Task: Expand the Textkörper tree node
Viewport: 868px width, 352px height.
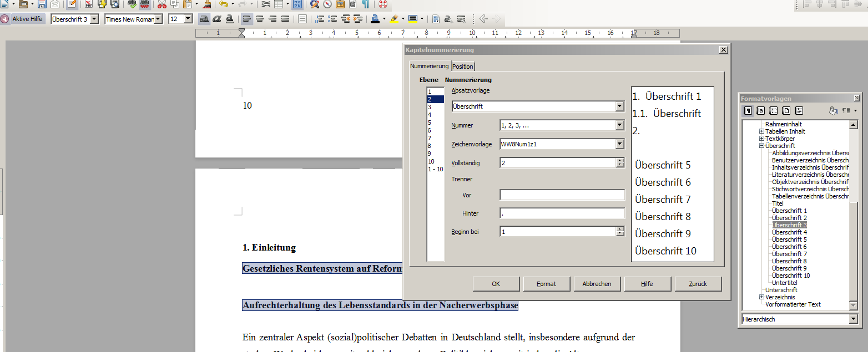Action: [x=762, y=139]
